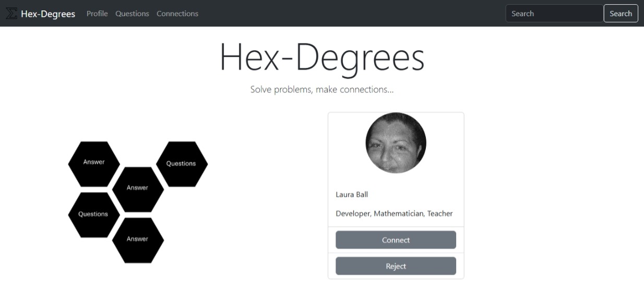This screenshot has height=308, width=644.
Task: Select the center Answer hexagon
Action: pos(138,187)
